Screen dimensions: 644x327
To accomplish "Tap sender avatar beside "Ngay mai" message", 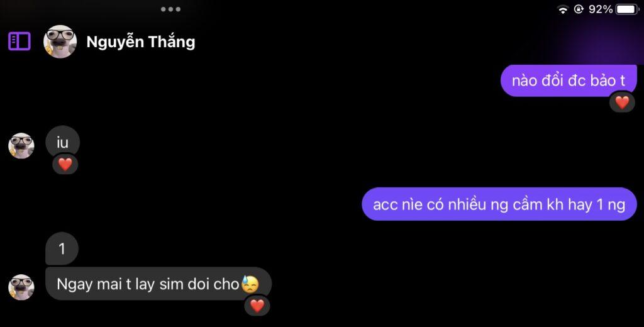I will [21, 287].
